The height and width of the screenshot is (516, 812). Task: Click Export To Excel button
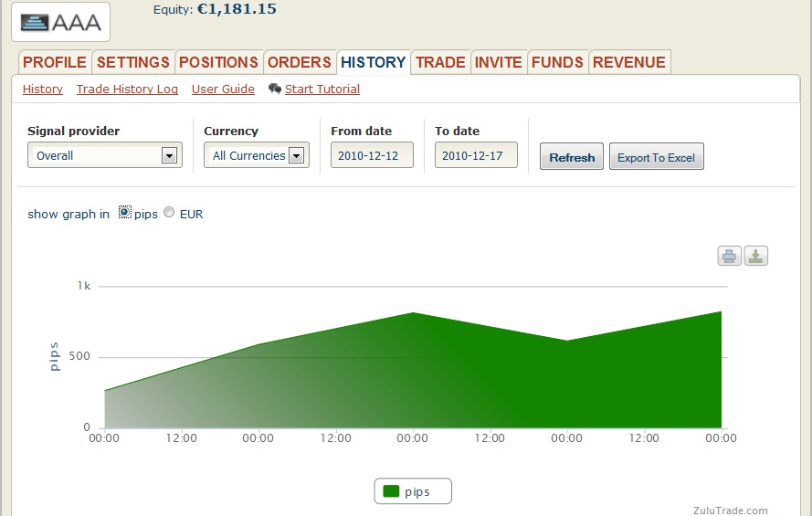coord(657,156)
